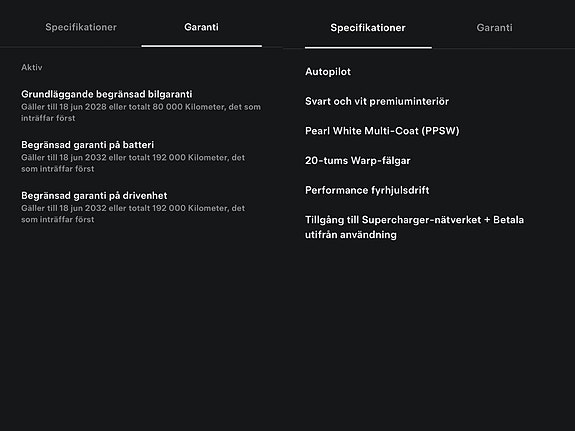575x431 pixels.
Task: Open Tillgång till Supercharger-nätverket item
Action: point(414,227)
